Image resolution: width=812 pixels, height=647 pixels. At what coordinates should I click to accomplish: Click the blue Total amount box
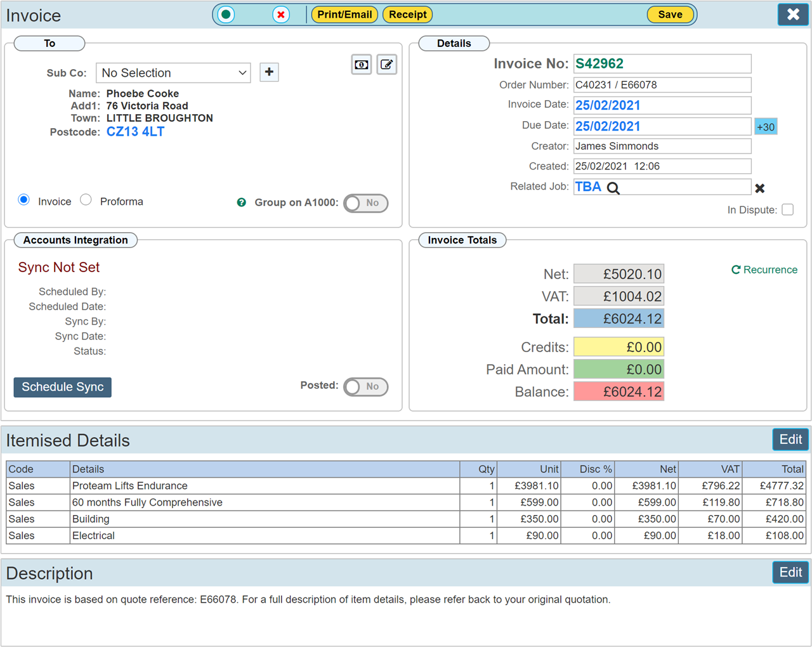619,318
